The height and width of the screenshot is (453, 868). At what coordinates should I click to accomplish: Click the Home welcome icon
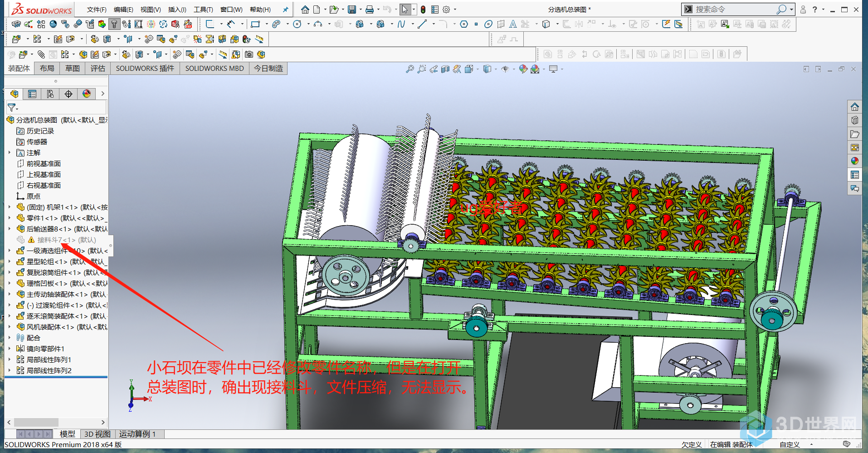305,10
